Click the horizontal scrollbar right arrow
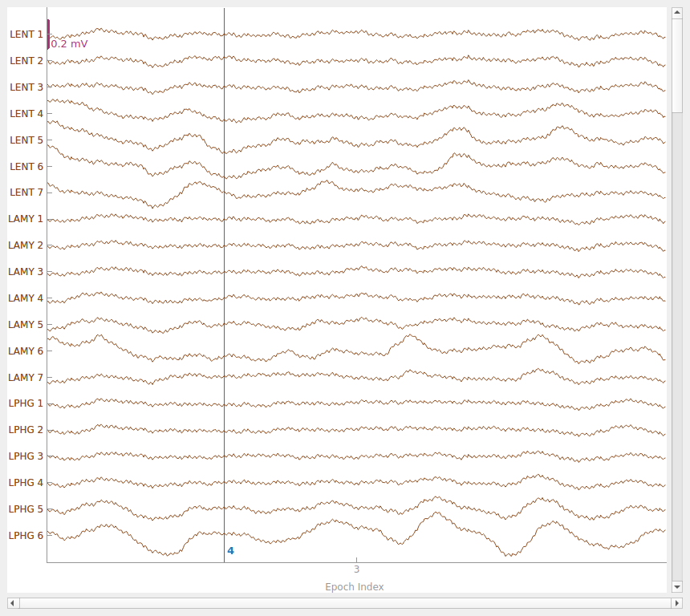This screenshot has height=616, width=690. 677,603
